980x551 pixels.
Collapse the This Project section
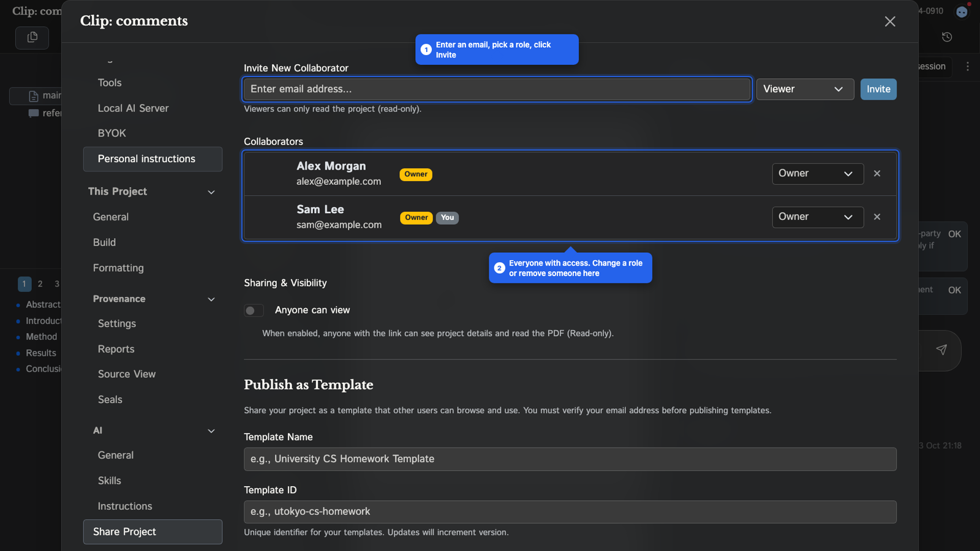211,192
